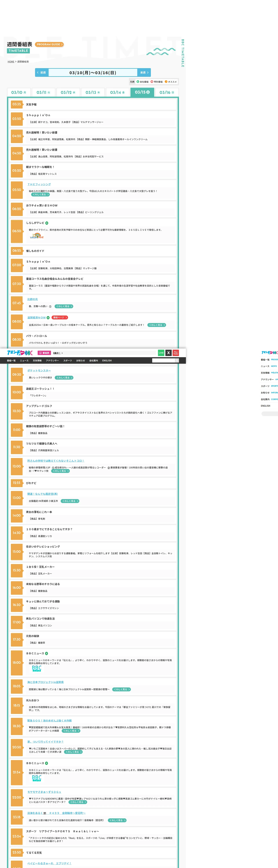Go to next week with 来週 arrow
278x868 pixels.
(144, 72)
